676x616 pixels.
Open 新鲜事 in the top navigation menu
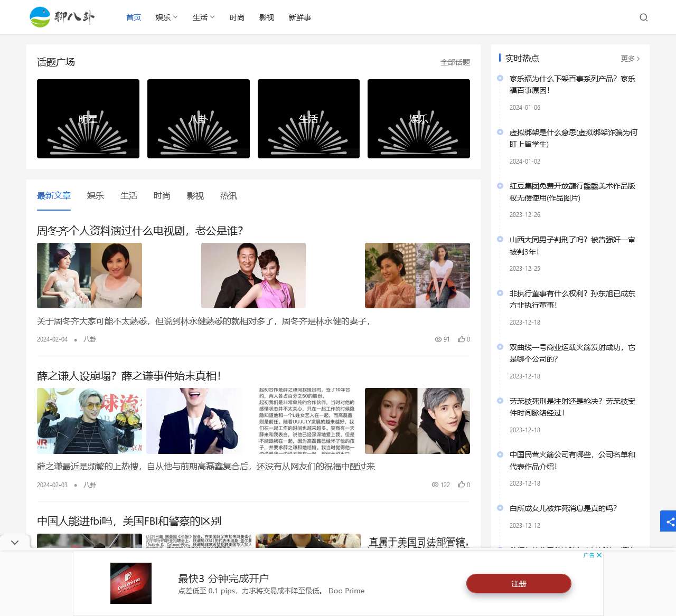click(299, 17)
